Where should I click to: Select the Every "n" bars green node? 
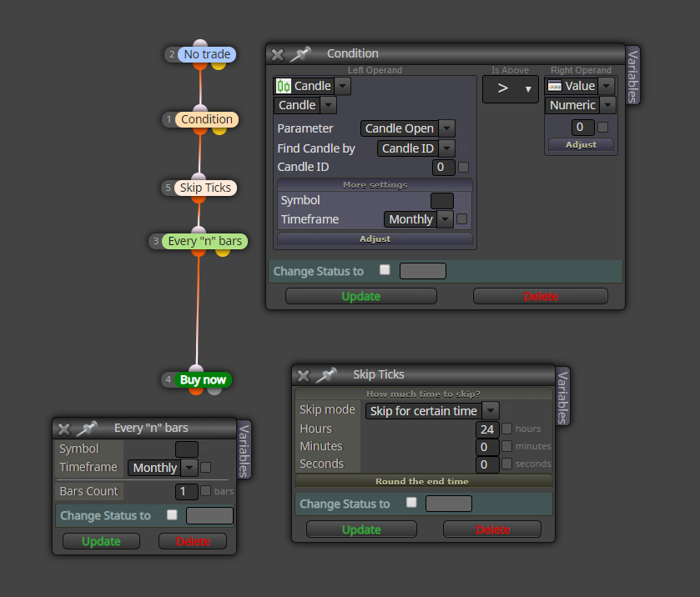204,241
